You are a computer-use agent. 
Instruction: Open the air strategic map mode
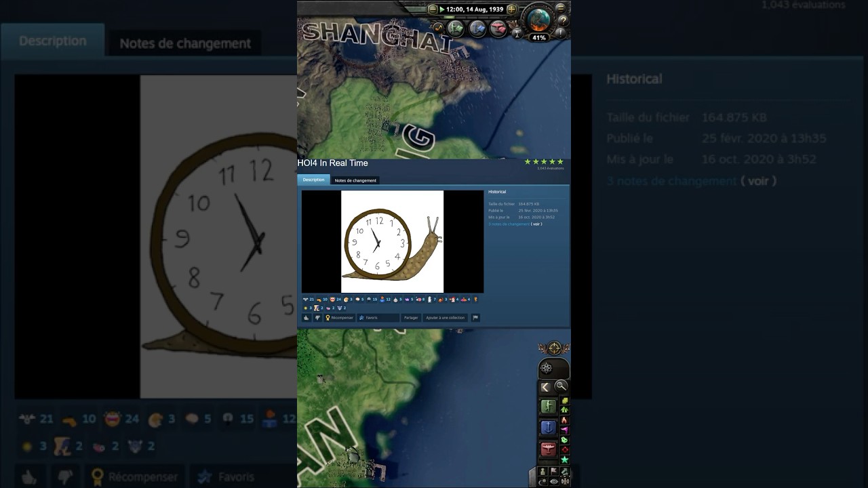pos(498,28)
